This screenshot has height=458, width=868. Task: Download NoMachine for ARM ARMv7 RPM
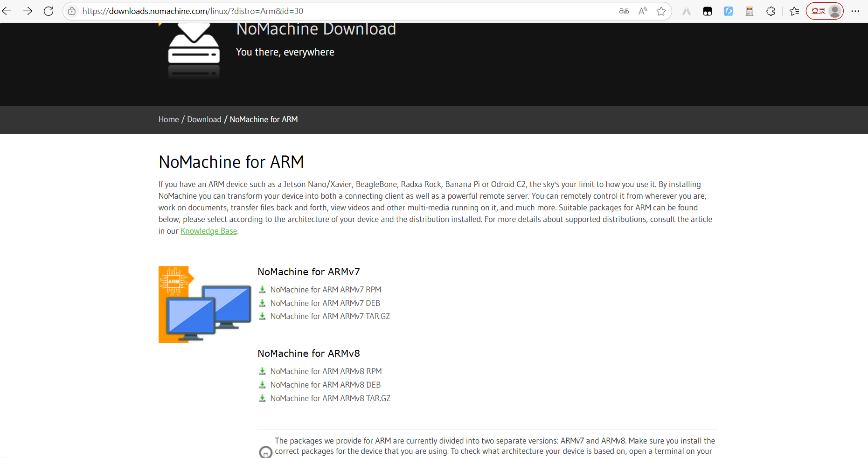pos(326,290)
